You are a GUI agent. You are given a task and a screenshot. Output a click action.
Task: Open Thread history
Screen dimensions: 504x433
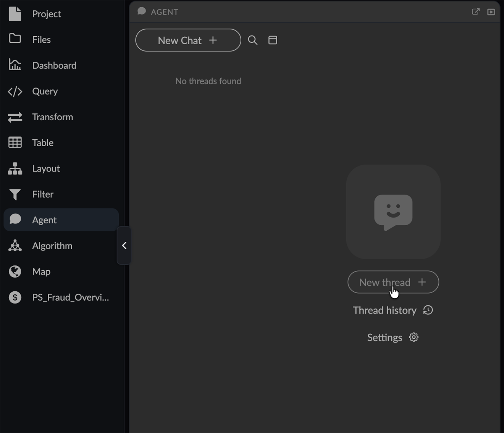(x=393, y=310)
